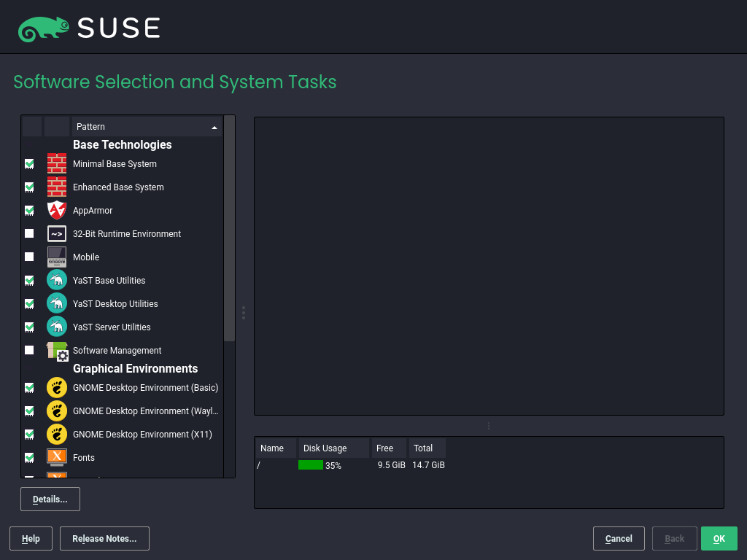Screen dimensions: 747x560
Task: Click the Cancel button
Action: 619,539
